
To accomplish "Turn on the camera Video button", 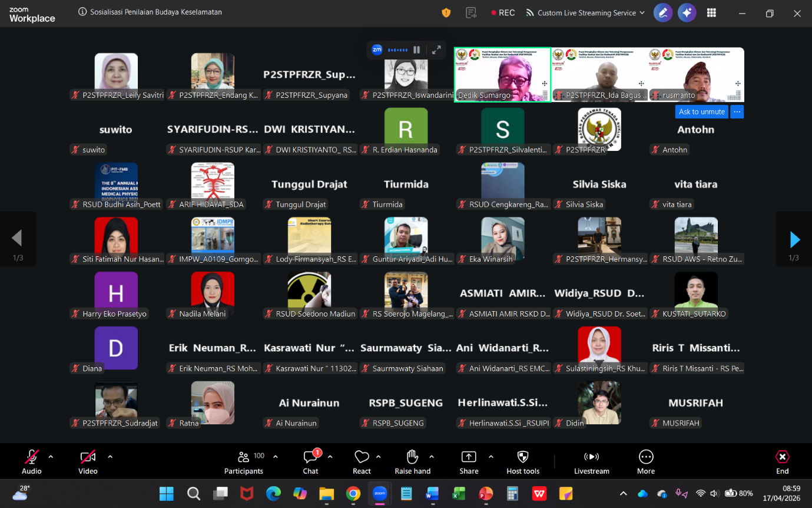I will [88, 462].
